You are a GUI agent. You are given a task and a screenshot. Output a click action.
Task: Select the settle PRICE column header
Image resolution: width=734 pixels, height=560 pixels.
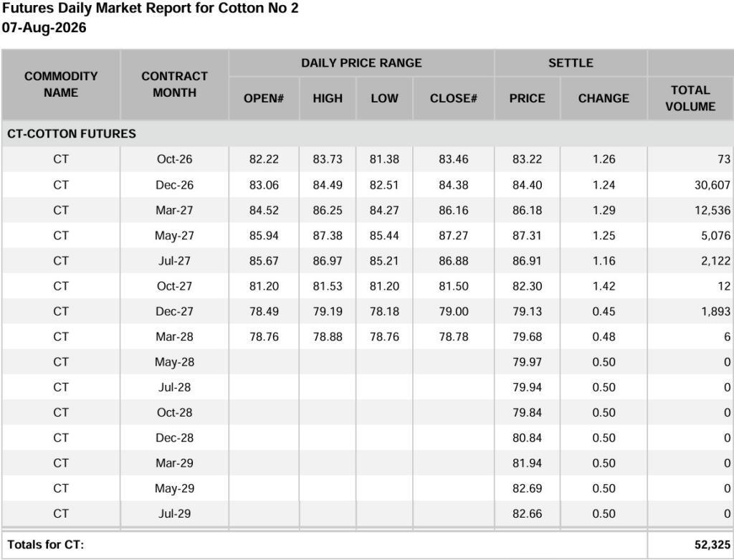[x=527, y=98]
